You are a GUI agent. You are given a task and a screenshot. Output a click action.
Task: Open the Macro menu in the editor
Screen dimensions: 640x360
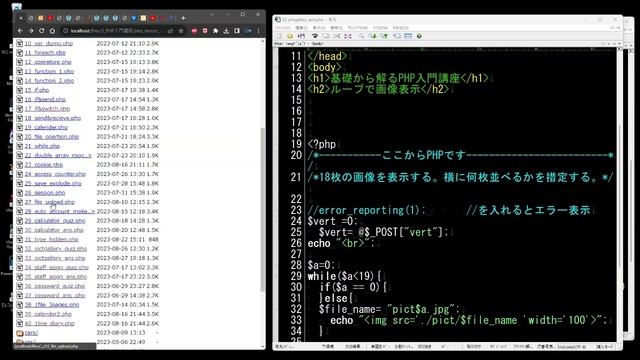pyautogui.click(x=380, y=27)
